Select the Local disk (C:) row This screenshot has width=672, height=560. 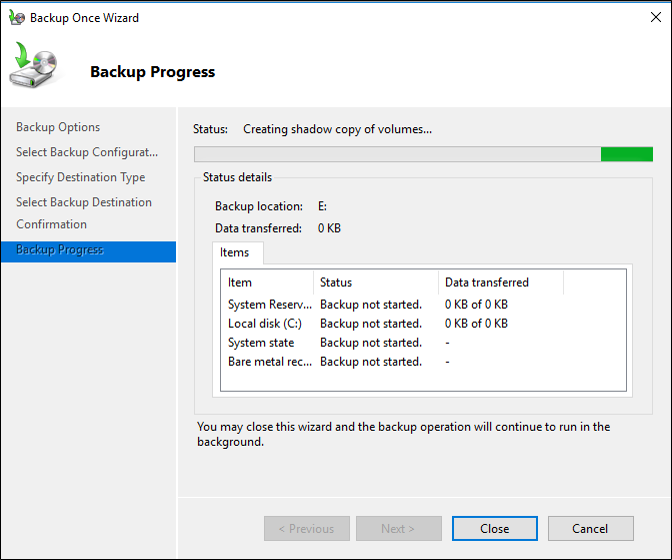click(x=423, y=323)
